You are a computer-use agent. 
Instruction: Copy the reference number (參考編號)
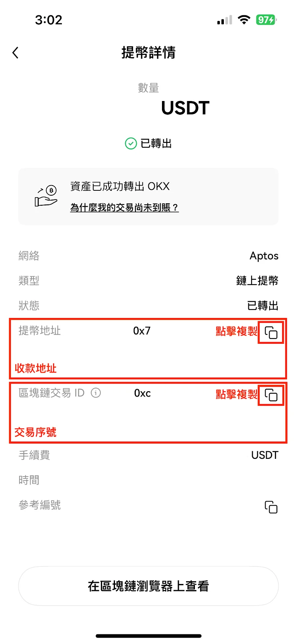point(271,507)
